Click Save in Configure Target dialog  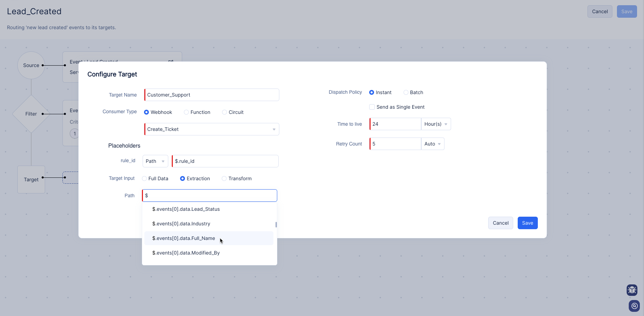click(527, 223)
